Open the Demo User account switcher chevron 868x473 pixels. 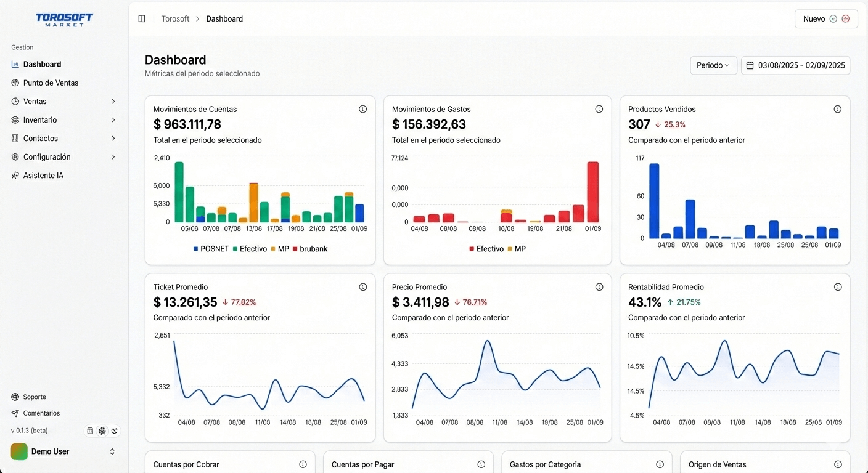click(112, 451)
